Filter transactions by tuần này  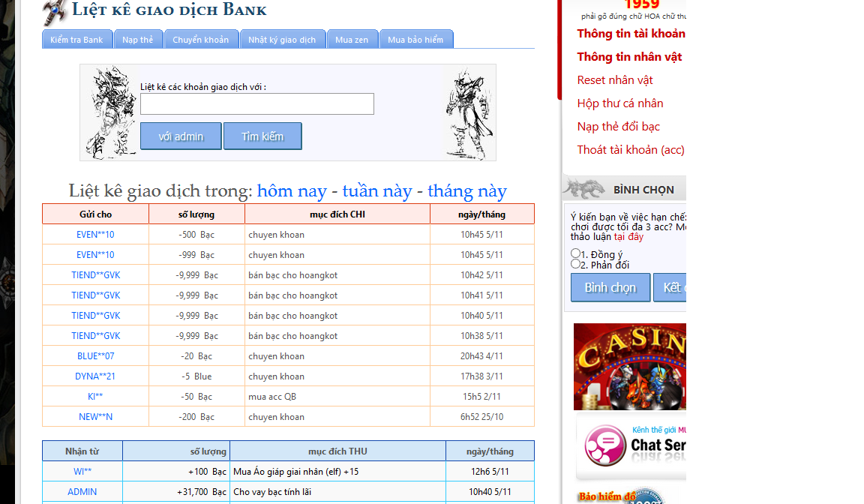pyautogui.click(x=377, y=190)
